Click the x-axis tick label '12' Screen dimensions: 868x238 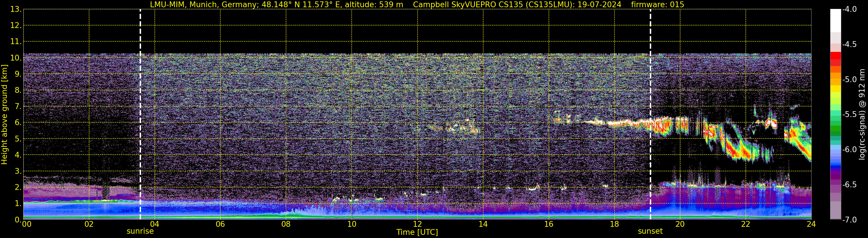click(417, 224)
